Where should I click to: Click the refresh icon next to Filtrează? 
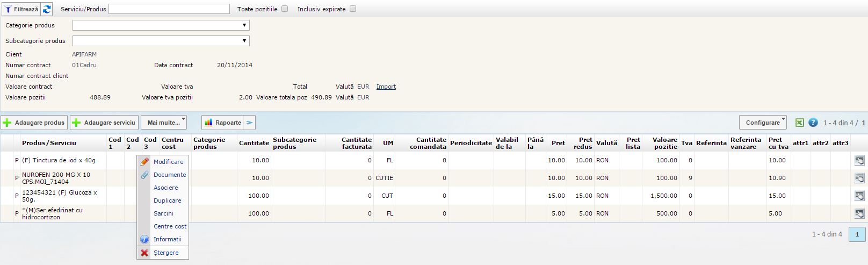pyautogui.click(x=47, y=9)
